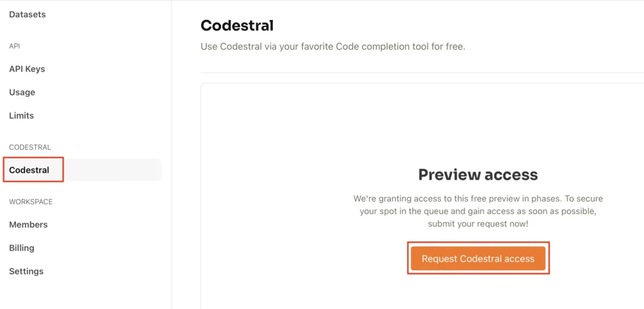Screen dimensions: 644x309
Task: Click the Codestral page title
Action: pos(237,26)
